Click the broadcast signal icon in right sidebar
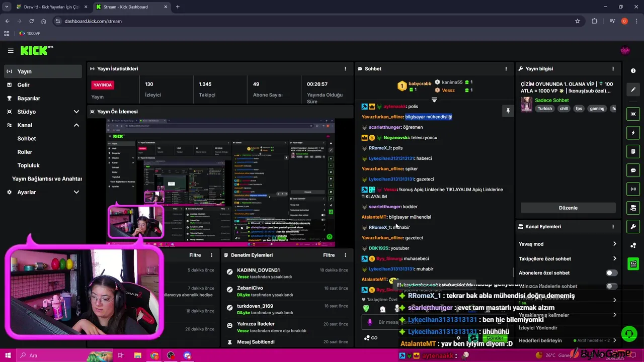The image size is (644, 362). coord(633,189)
